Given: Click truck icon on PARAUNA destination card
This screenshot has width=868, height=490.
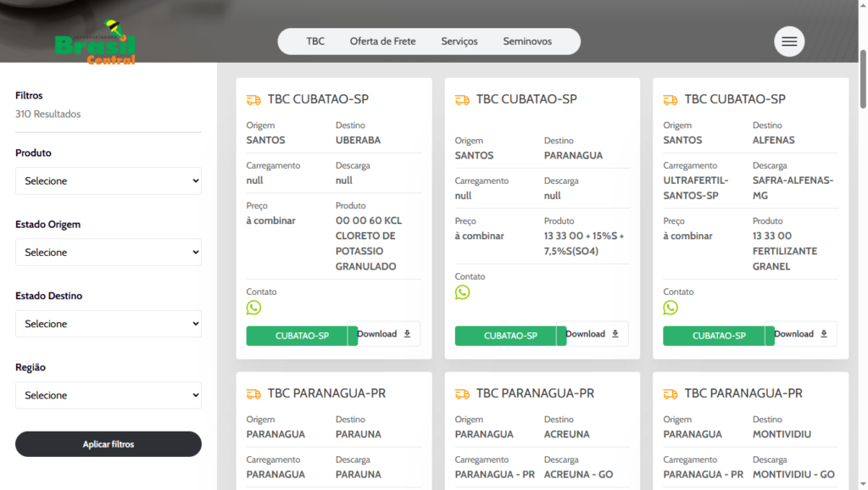Looking at the screenshot, I should point(253,394).
